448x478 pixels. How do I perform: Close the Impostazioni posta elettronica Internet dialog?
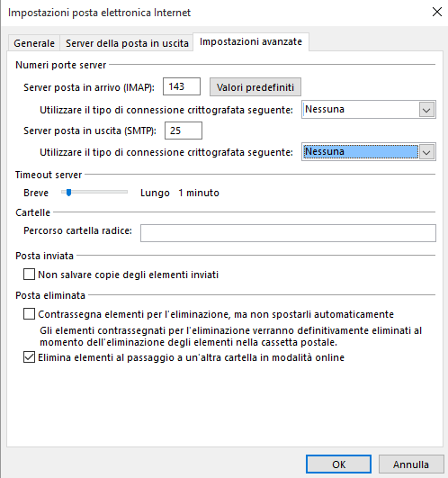coord(436,13)
